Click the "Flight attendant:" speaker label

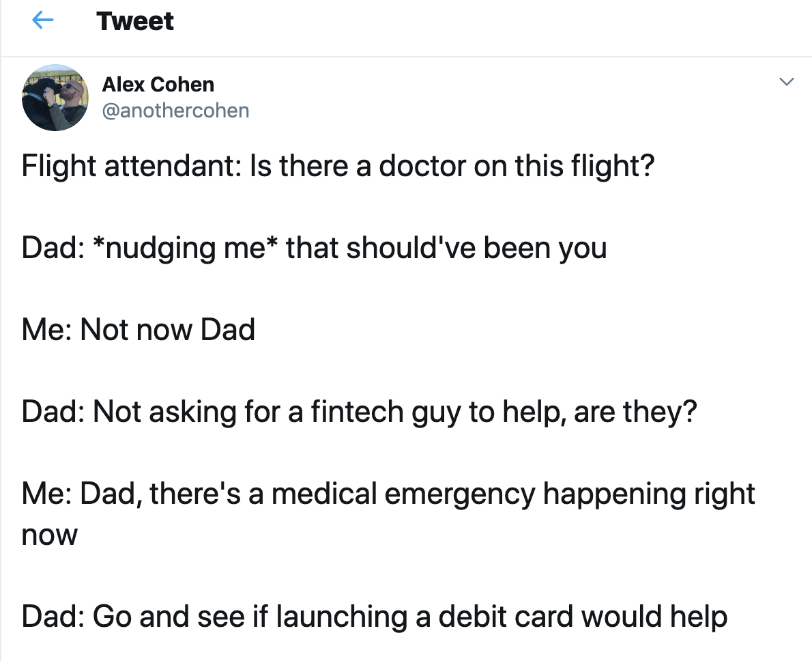pos(132,167)
